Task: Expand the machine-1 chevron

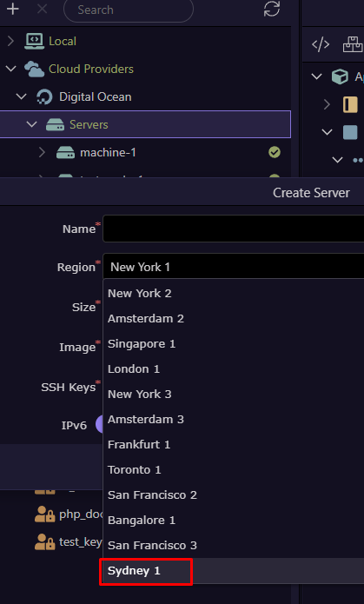Action: point(42,152)
